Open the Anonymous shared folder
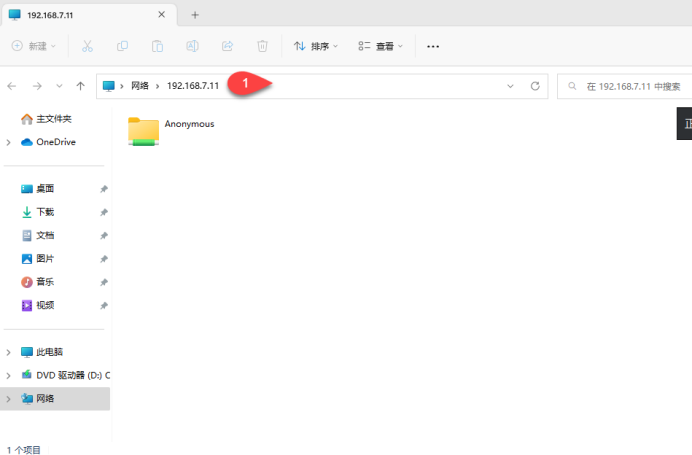 145,131
